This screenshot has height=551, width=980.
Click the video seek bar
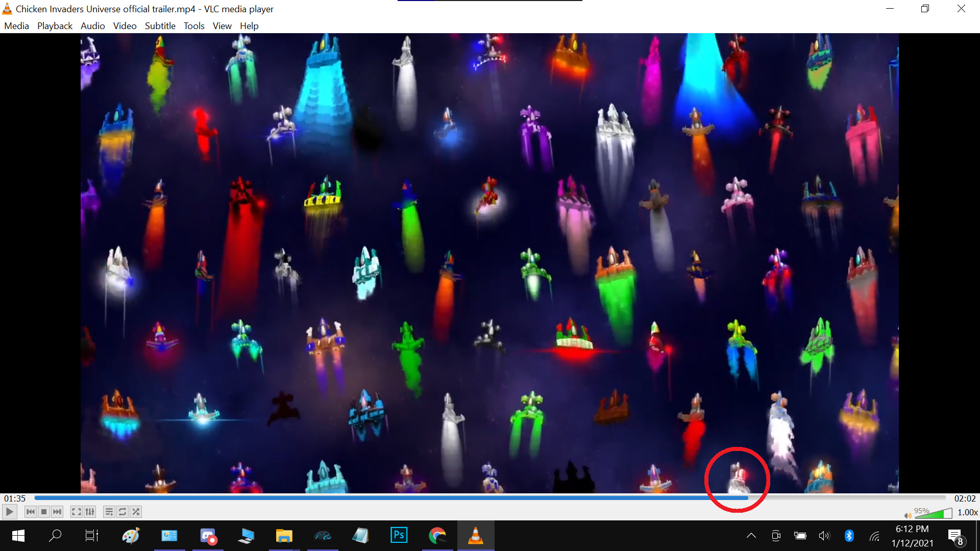click(490, 498)
